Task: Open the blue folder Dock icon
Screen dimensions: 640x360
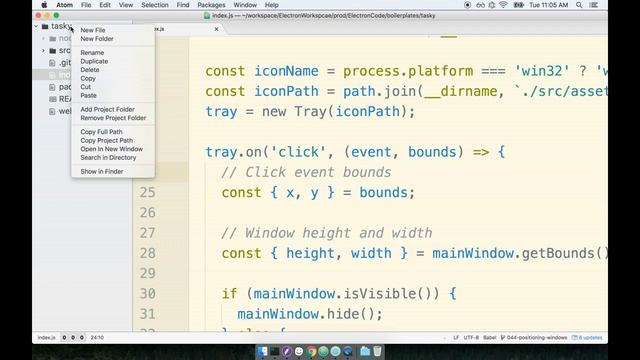Action: [x=365, y=351]
